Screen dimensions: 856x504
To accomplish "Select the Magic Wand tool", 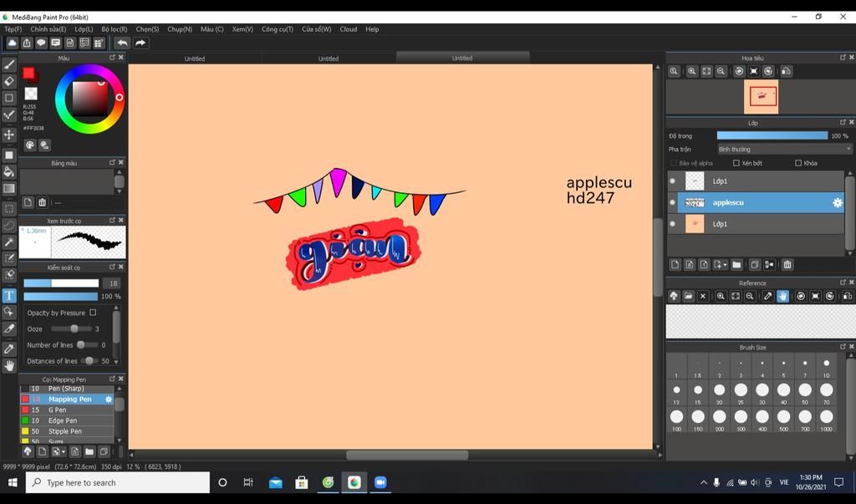I will point(9,242).
